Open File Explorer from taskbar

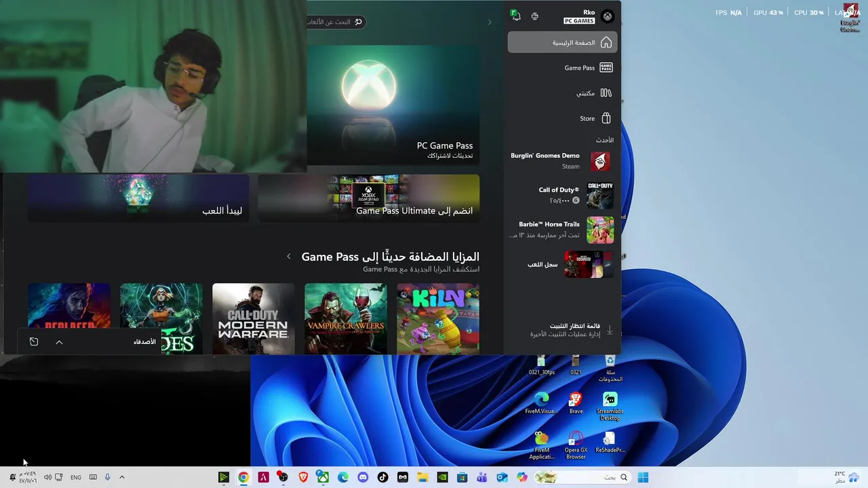tap(422, 477)
